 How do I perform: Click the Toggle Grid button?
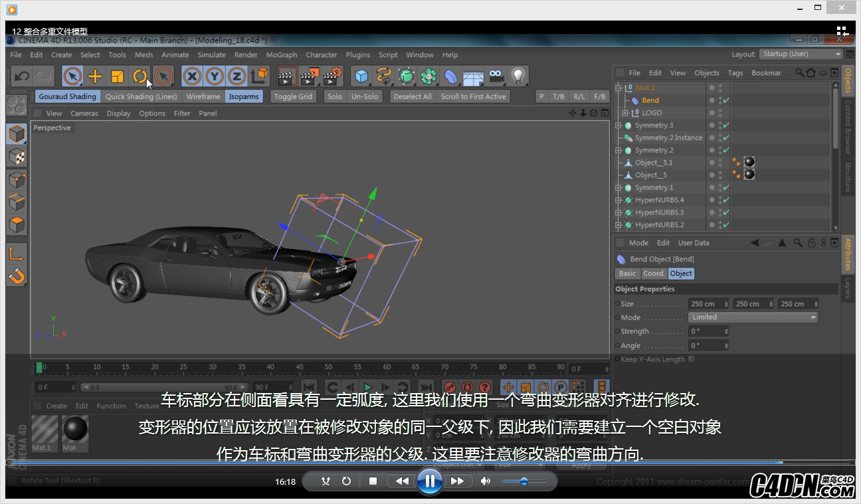tap(293, 96)
